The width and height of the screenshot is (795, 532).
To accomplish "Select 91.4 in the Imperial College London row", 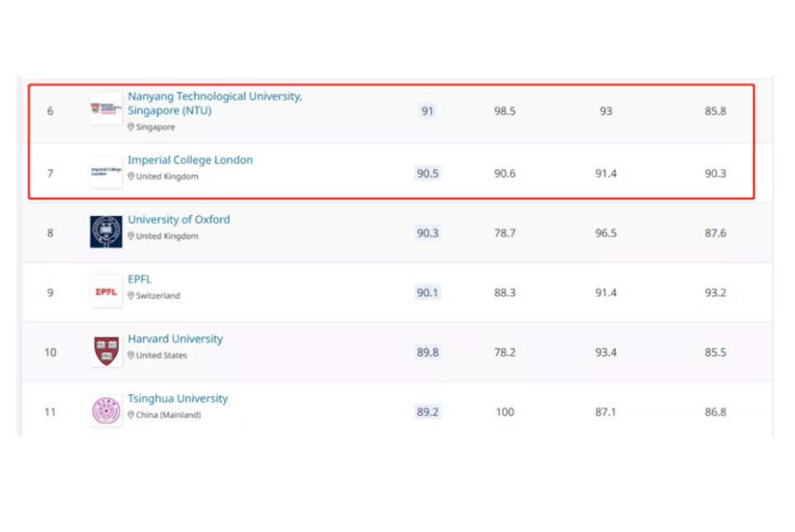I will 606,173.
